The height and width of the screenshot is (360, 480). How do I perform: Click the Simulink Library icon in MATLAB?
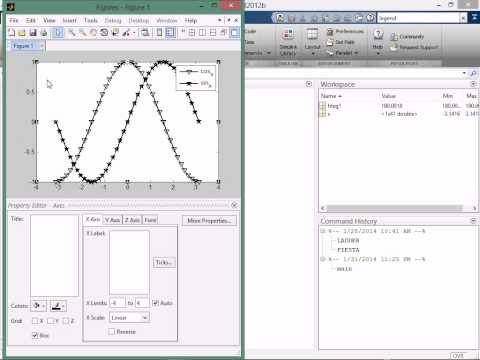288,42
